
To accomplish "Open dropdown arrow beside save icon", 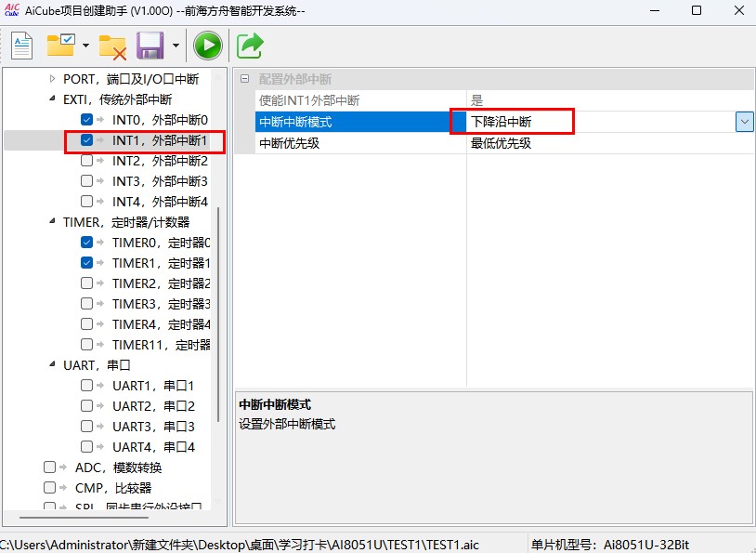I will point(176,46).
